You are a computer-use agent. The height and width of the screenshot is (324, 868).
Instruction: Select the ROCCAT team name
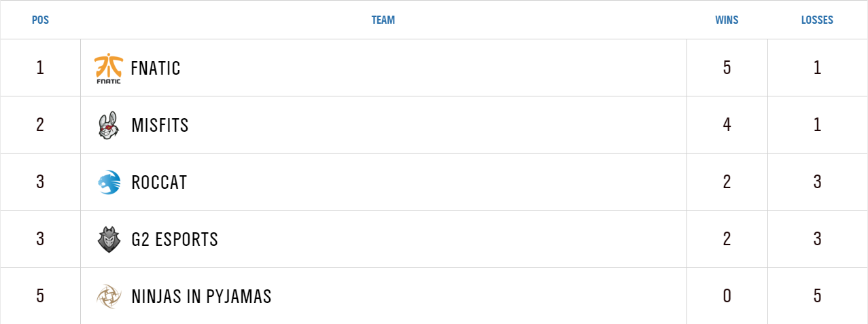point(159,183)
